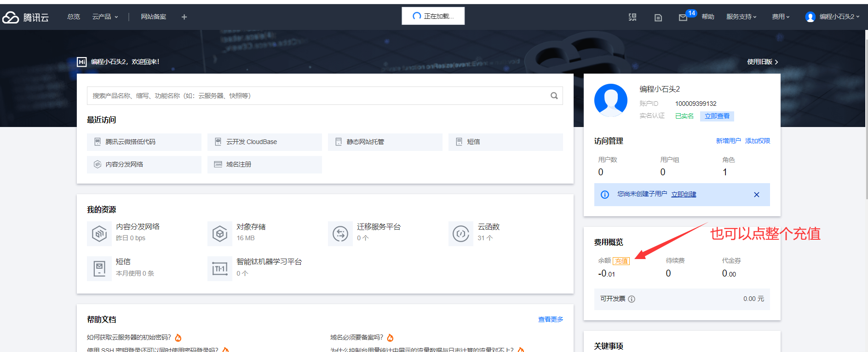This screenshot has height=352, width=868.
Task: Expand the 费用 billing dropdown
Action: coord(781,17)
